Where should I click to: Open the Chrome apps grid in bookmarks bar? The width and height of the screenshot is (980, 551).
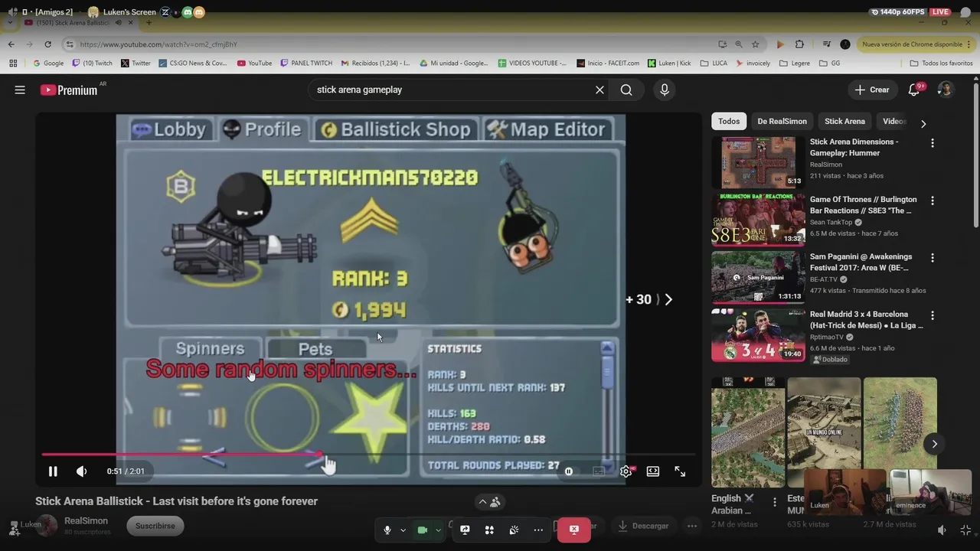click(x=12, y=63)
